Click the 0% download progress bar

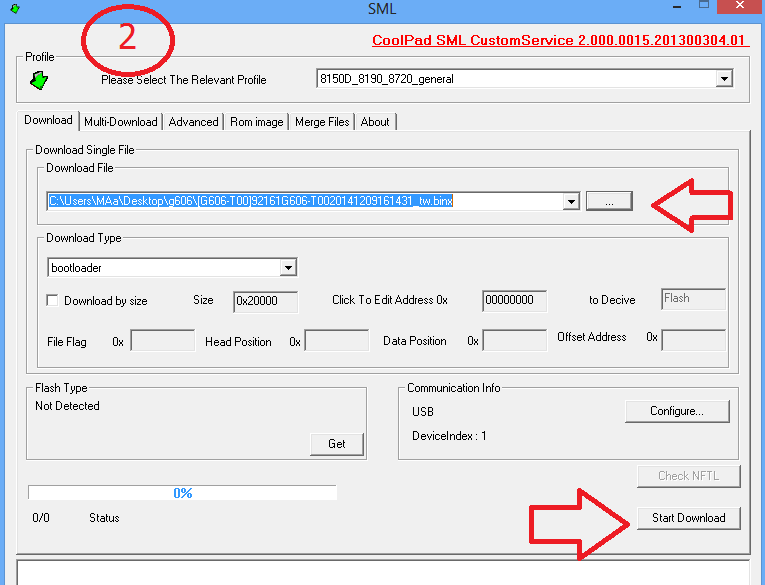(x=182, y=493)
